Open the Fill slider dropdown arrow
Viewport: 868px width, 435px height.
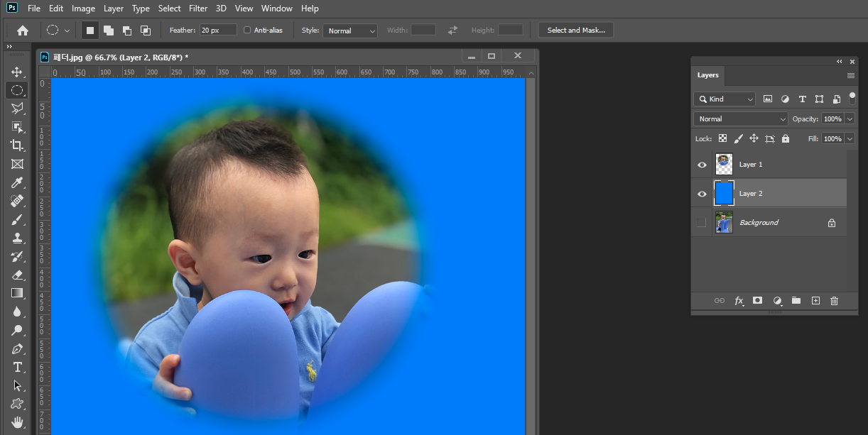pyautogui.click(x=850, y=139)
